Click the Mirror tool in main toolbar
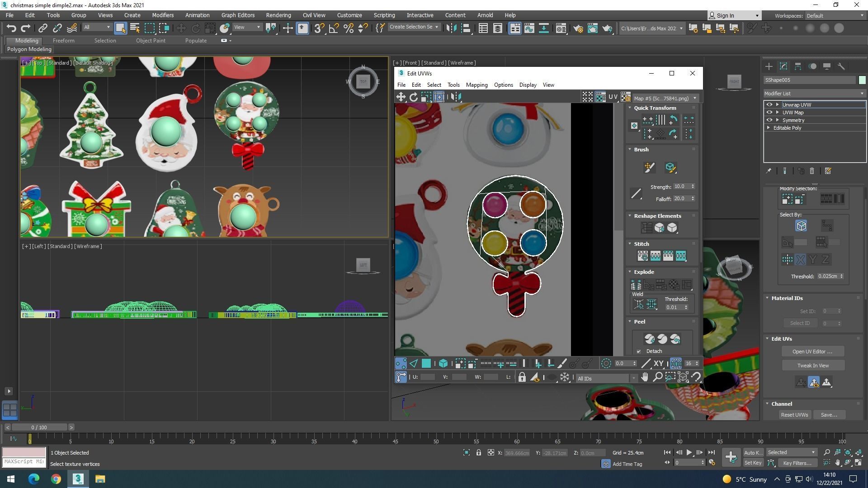The image size is (868, 488). click(451, 28)
